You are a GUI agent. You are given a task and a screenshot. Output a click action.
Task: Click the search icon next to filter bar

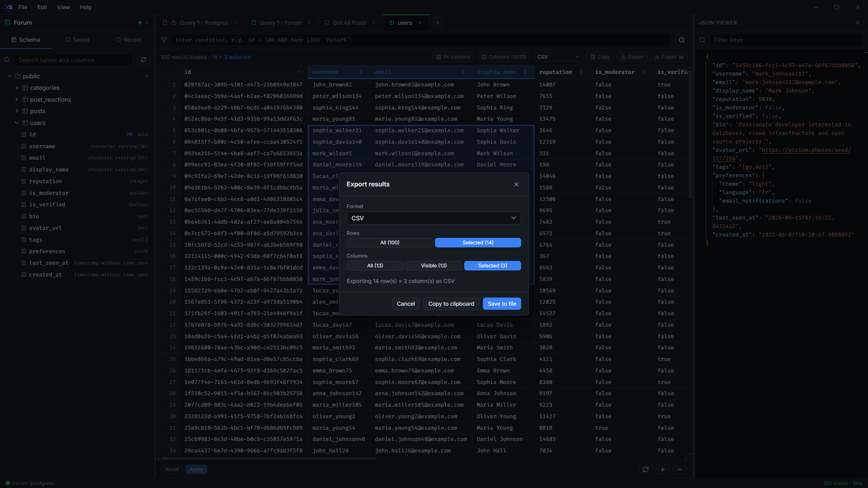[682, 40]
